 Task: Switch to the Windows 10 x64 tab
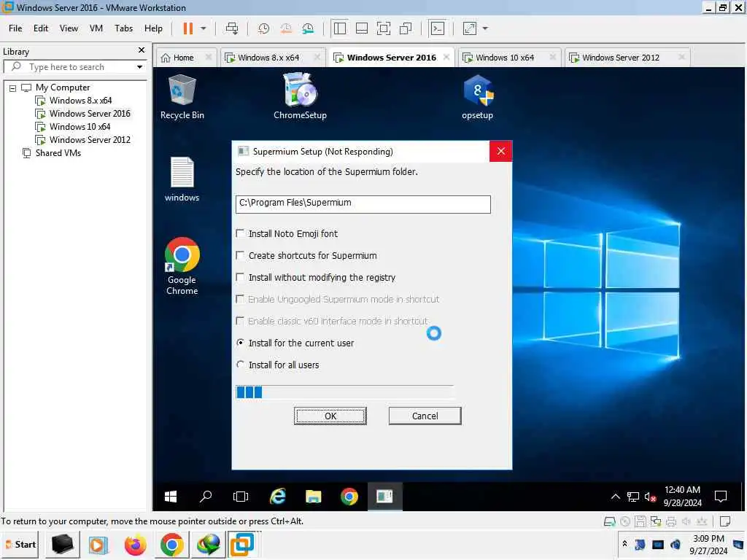(505, 58)
